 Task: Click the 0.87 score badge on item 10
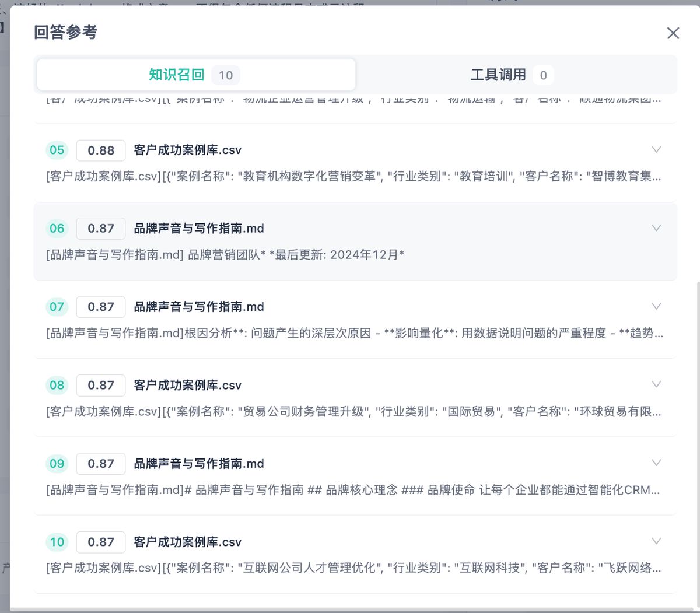100,541
